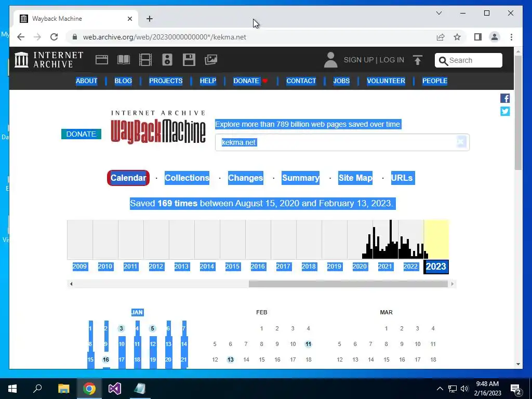This screenshot has height=399, width=532.
Task: Open PEOPLE in the nav bar
Action: pyautogui.click(x=435, y=81)
